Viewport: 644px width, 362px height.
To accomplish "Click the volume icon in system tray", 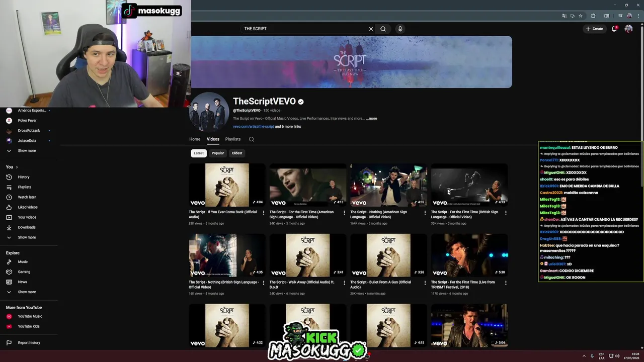I will click(x=617, y=356).
